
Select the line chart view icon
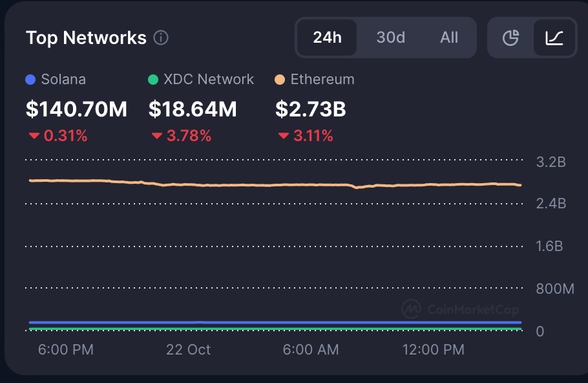(553, 38)
